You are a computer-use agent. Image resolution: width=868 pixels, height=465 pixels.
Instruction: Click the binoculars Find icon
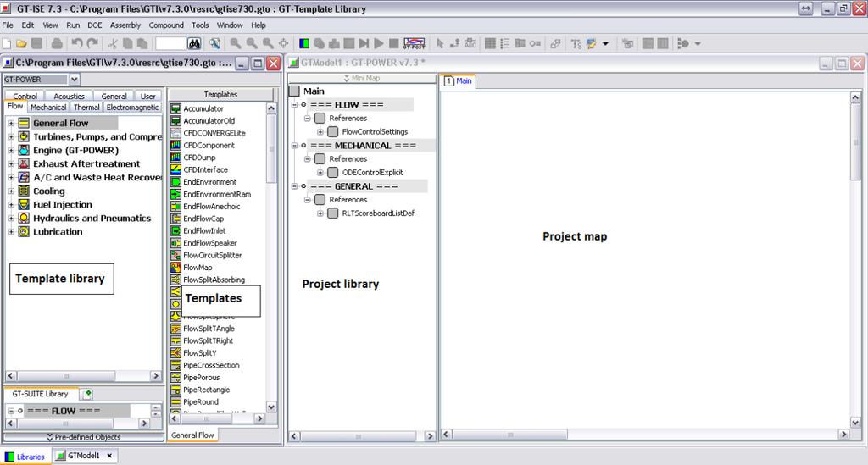point(194,43)
